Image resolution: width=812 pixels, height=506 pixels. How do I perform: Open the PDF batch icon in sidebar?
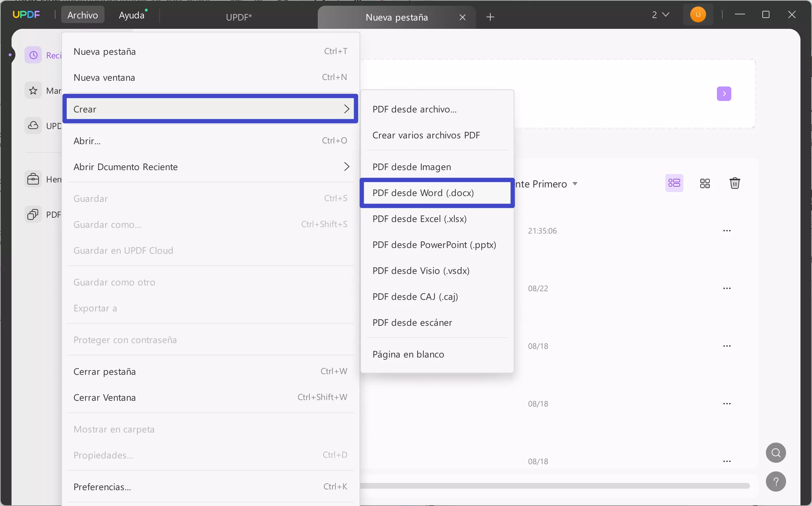tap(33, 214)
